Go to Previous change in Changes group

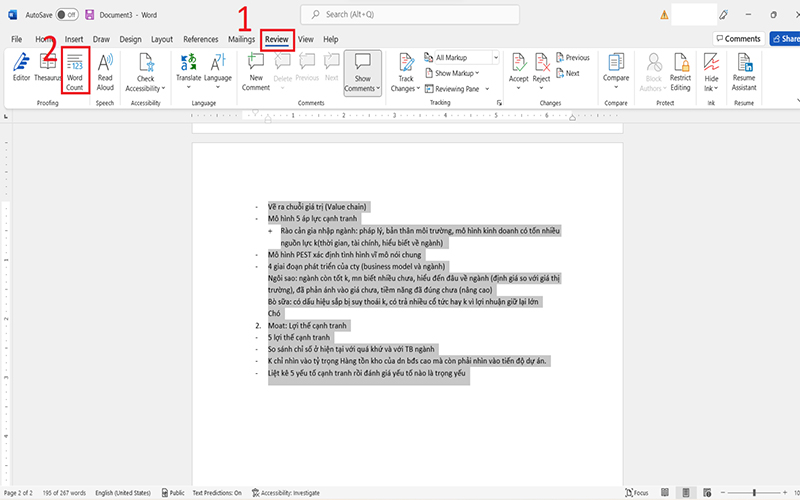click(x=572, y=58)
